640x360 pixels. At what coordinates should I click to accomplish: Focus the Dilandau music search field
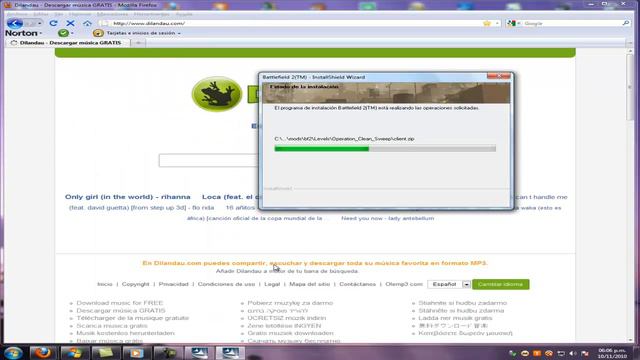click(x=208, y=160)
